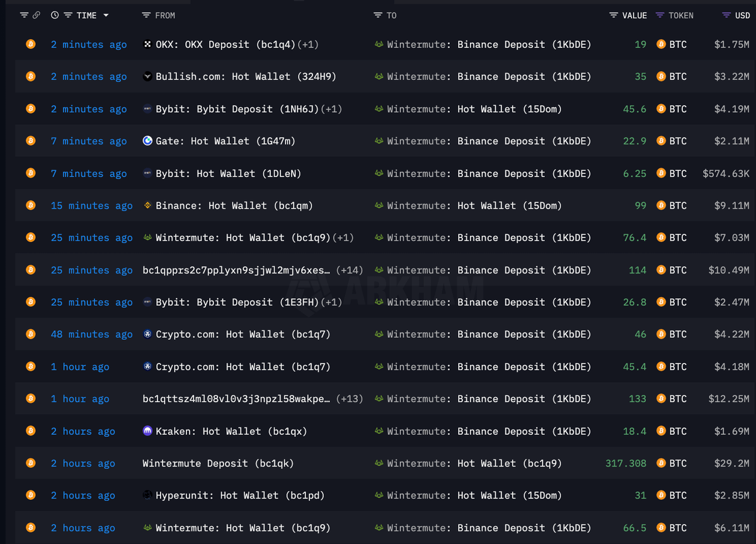Click Crypto.com logo in 1 hour ago row
The image size is (756, 544).
147,366
